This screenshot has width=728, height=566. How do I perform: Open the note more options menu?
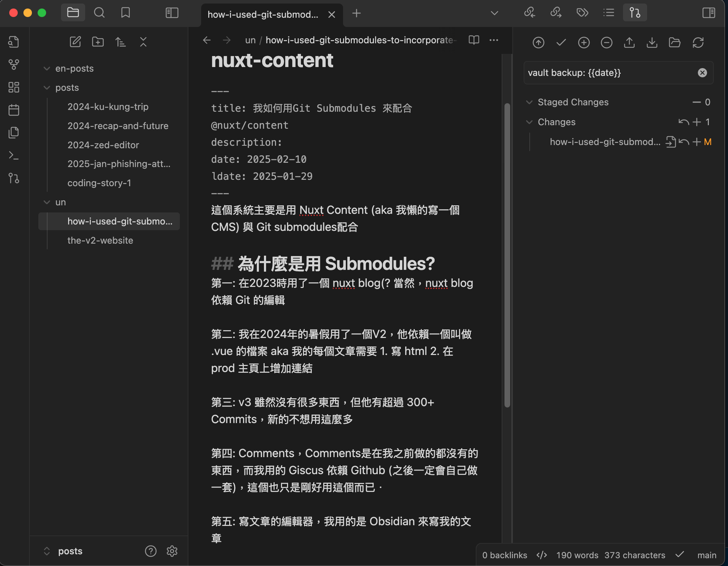[x=494, y=40]
